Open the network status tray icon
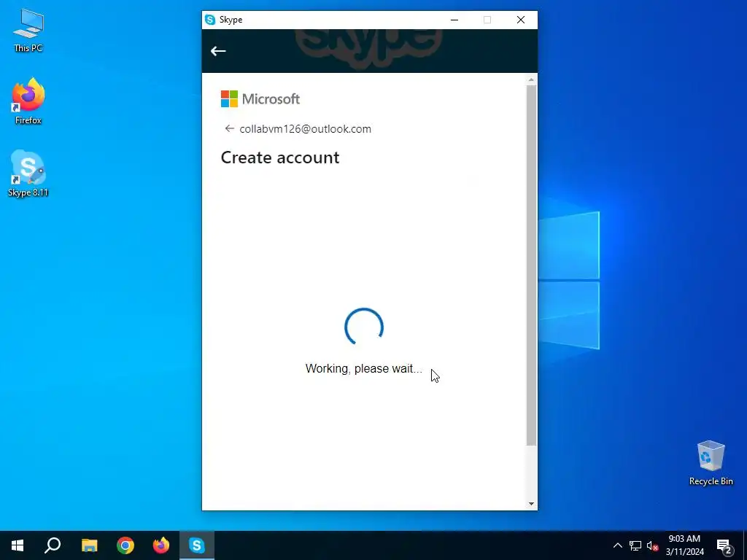Screen dimensions: 747x560 pyautogui.click(x=635, y=545)
